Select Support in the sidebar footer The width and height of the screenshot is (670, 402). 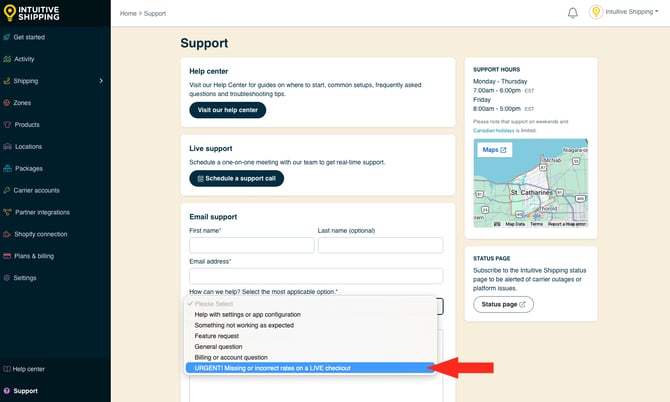click(25, 390)
